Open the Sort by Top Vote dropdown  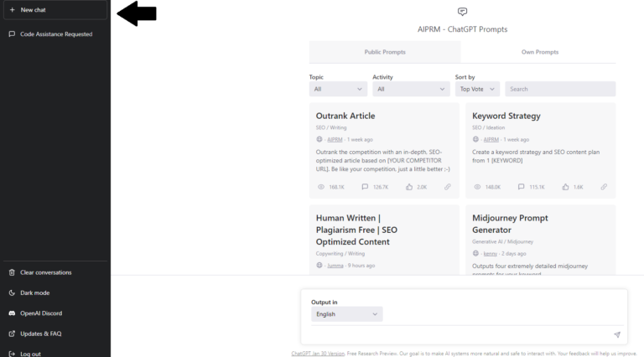pos(477,89)
